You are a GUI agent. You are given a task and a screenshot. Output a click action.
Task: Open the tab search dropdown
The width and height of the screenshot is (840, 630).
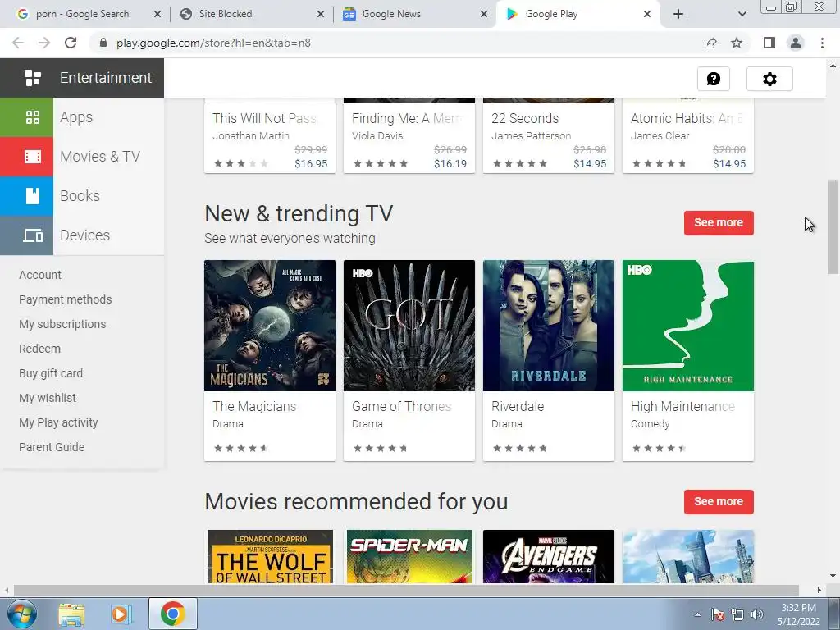[x=742, y=14]
